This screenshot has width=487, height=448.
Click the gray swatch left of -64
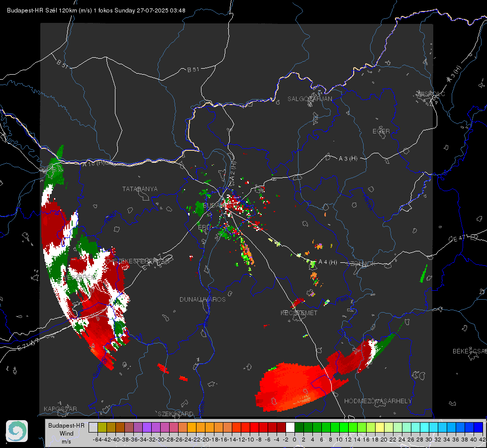93,427
